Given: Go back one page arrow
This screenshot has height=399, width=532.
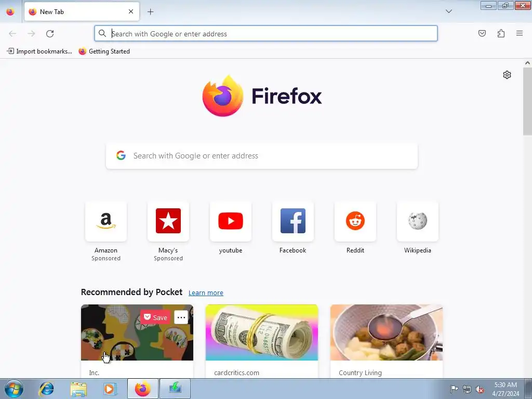Looking at the screenshot, I should point(12,34).
